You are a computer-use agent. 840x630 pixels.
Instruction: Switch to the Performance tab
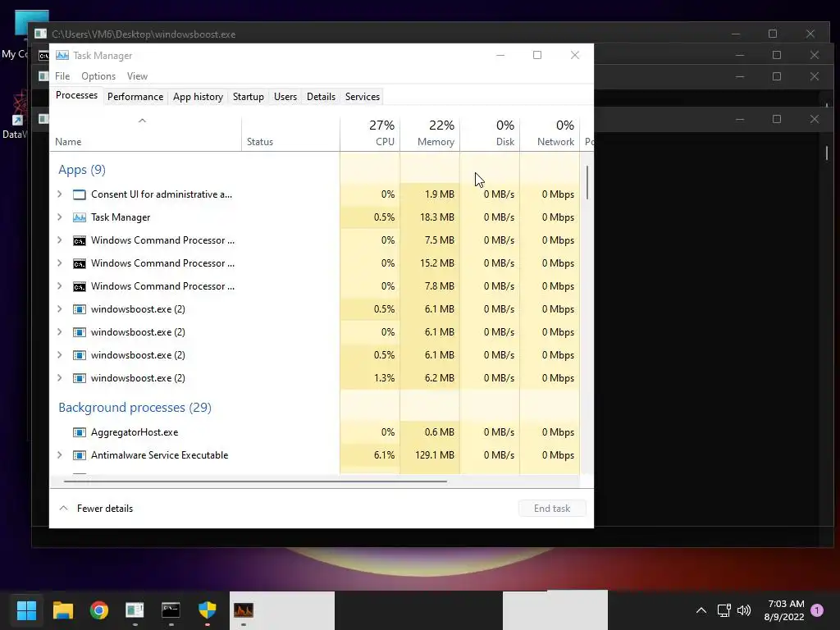(x=135, y=97)
